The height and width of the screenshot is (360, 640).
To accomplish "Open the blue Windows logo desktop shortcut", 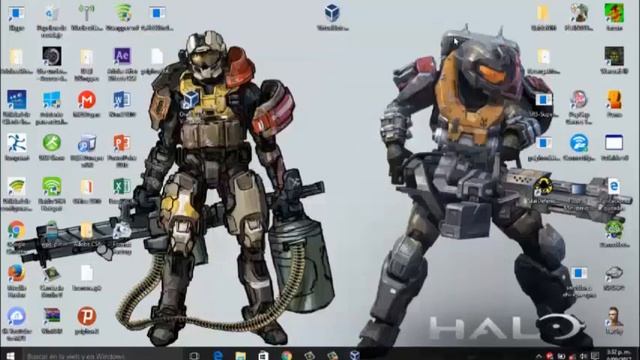I will pyautogui.click(x=51, y=100).
